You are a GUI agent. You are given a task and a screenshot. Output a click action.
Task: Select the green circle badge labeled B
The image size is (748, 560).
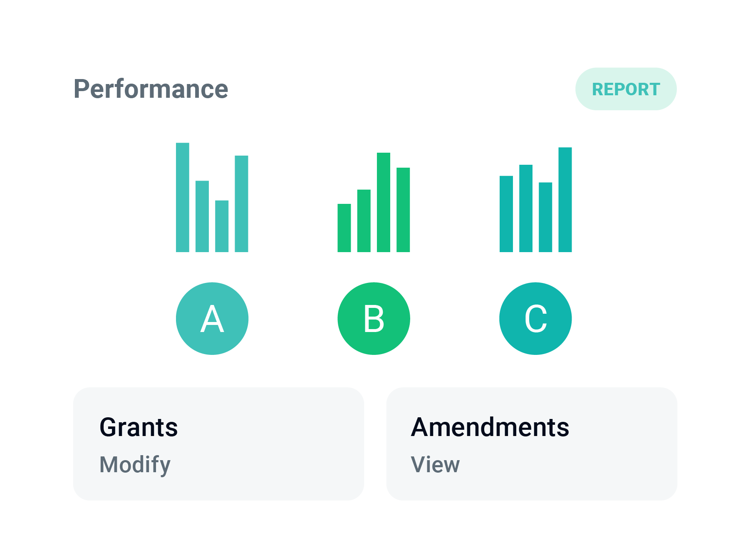click(x=374, y=319)
